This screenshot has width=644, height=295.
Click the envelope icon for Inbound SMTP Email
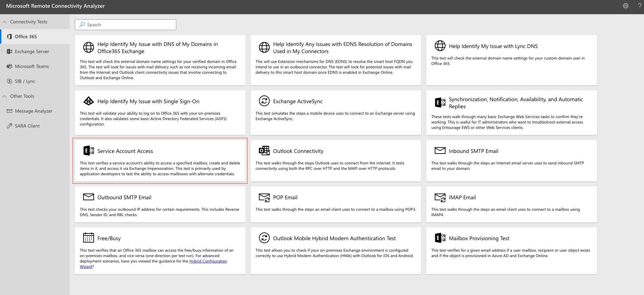pos(440,151)
